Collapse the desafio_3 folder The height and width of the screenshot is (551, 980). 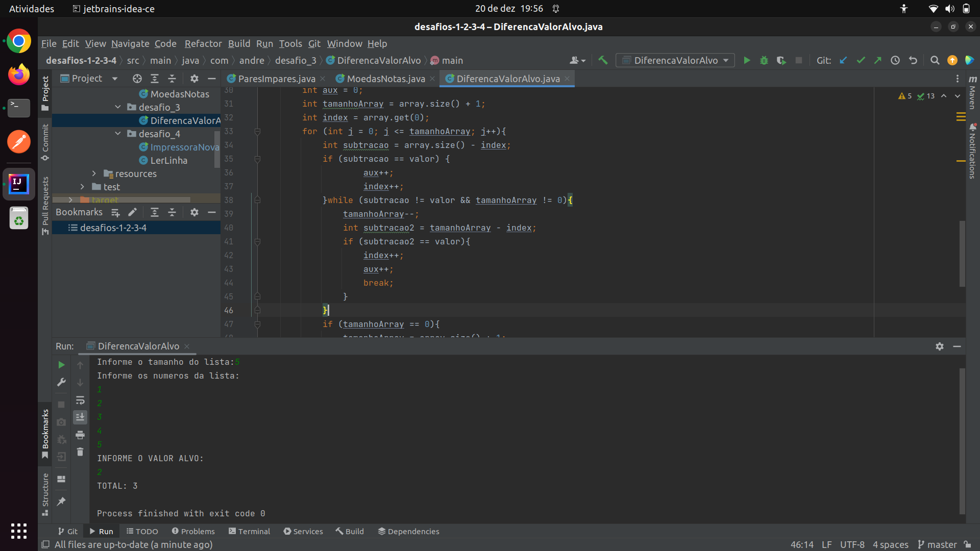tap(118, 107)
